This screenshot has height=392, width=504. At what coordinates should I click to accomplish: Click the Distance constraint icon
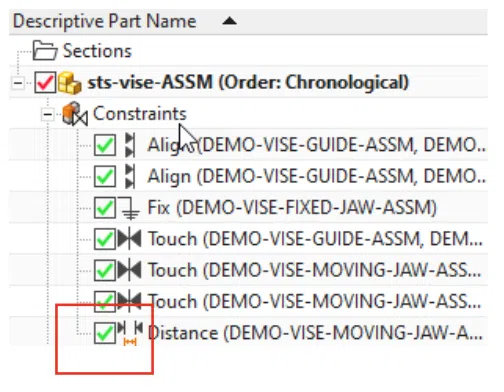pyautogui.click(x=130, y=333)
